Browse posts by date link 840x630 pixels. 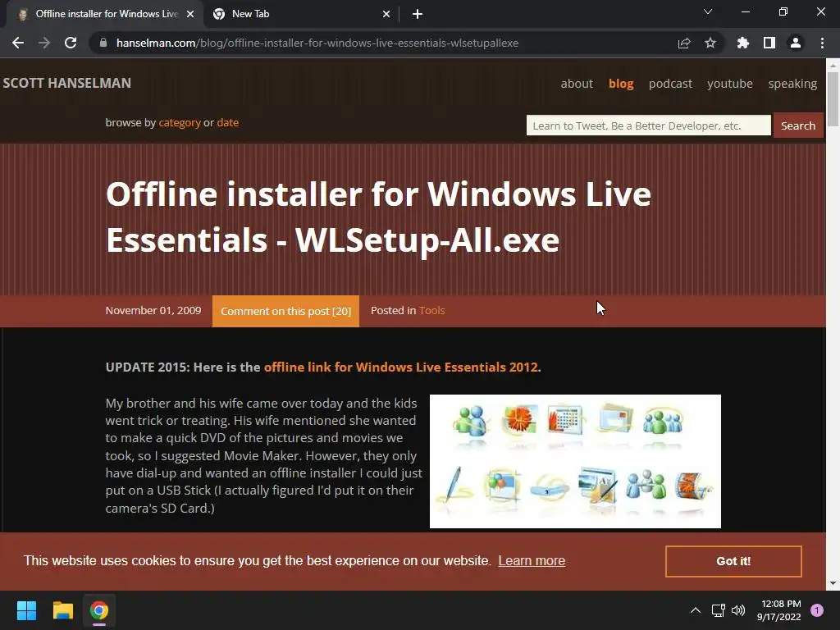click(x=228, y=123)
